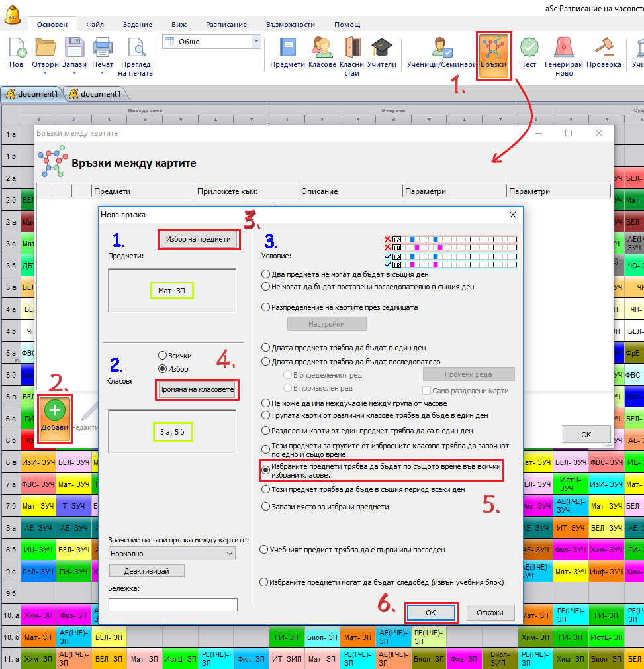Click the 10. б class row header

point(11,637)
